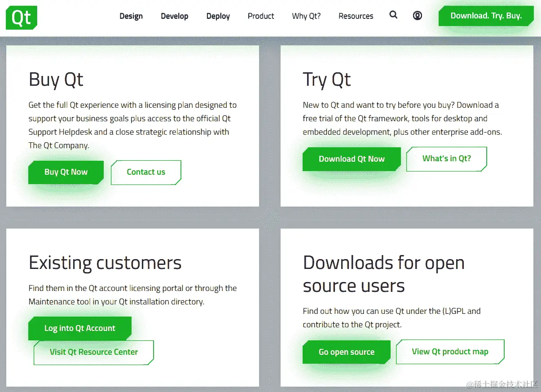The height and width of the screenshot is (392, 541).
Task: Click the Log into Qt Account button
Action: point(80,328)
